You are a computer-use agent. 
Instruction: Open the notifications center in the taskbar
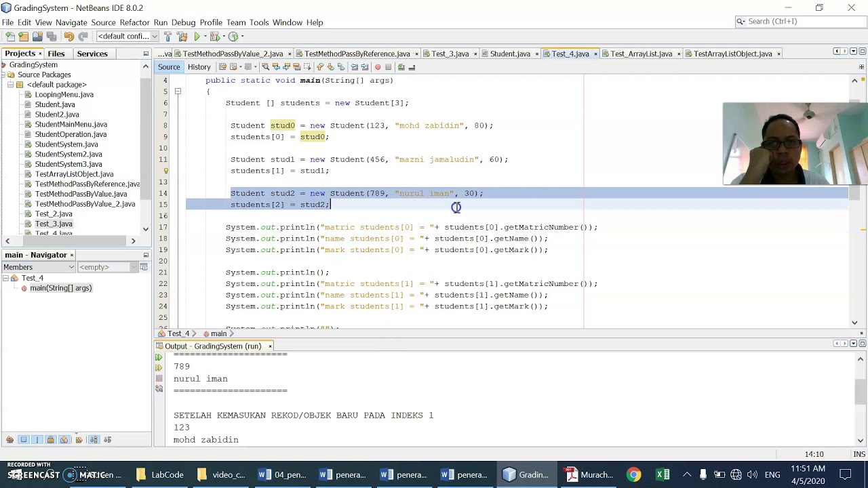point(845,474)
